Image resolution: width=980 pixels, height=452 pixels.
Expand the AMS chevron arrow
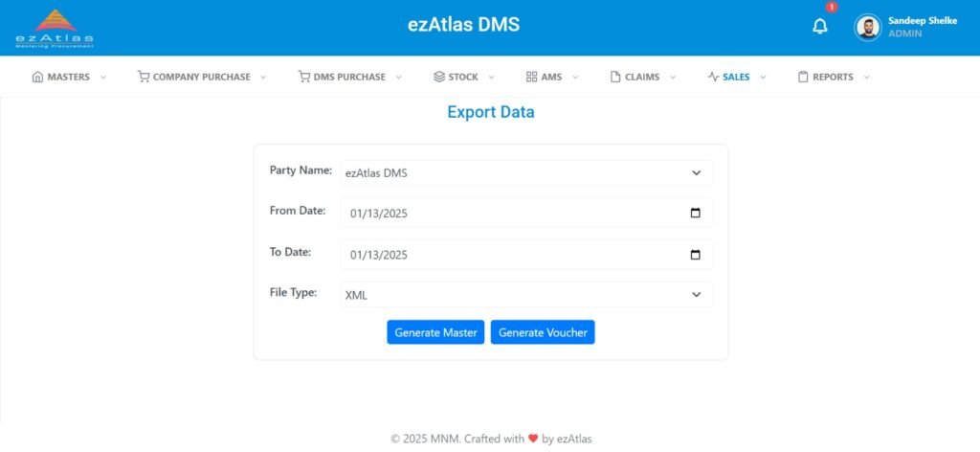point(575,78)
